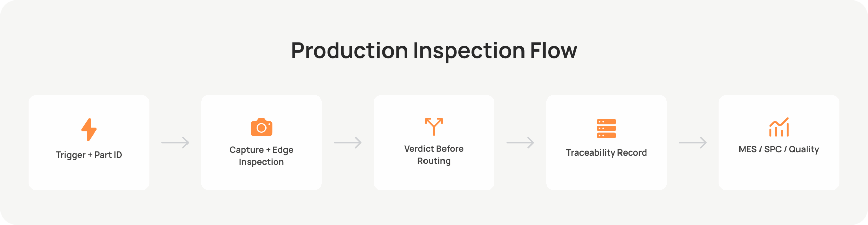
Task: Click the orange server stack icon
Action: pyautogui.click(x=606, y=128)
